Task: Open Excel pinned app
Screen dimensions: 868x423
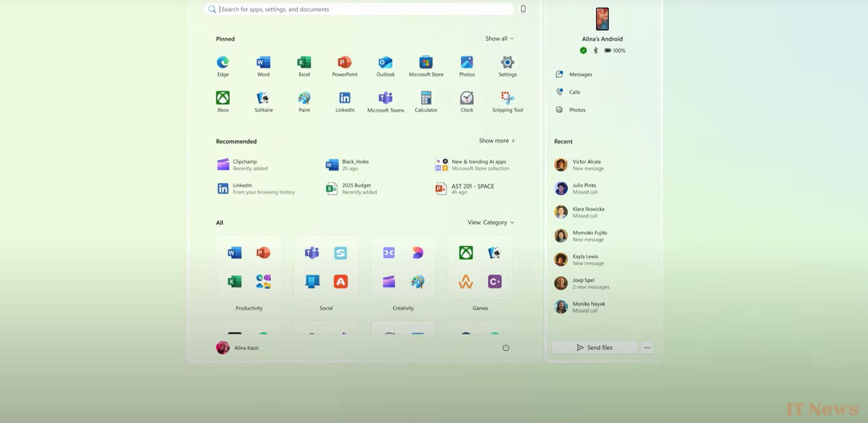Action: pyautogui.click(x=304, y=66)
